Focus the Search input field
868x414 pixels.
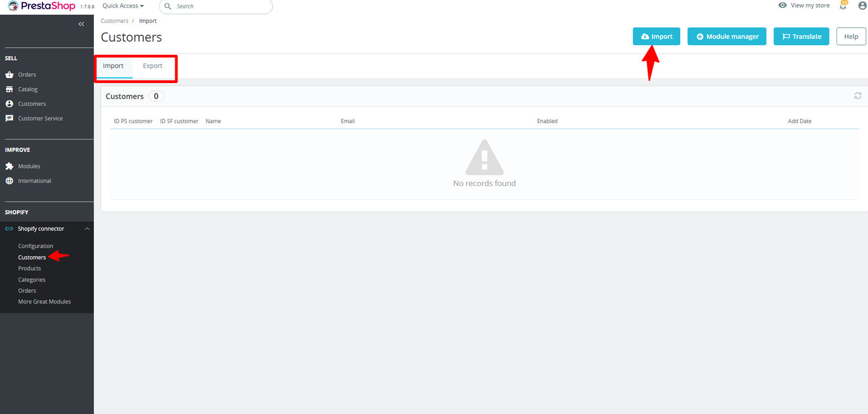pyautogui.click(x=216, y=7)
